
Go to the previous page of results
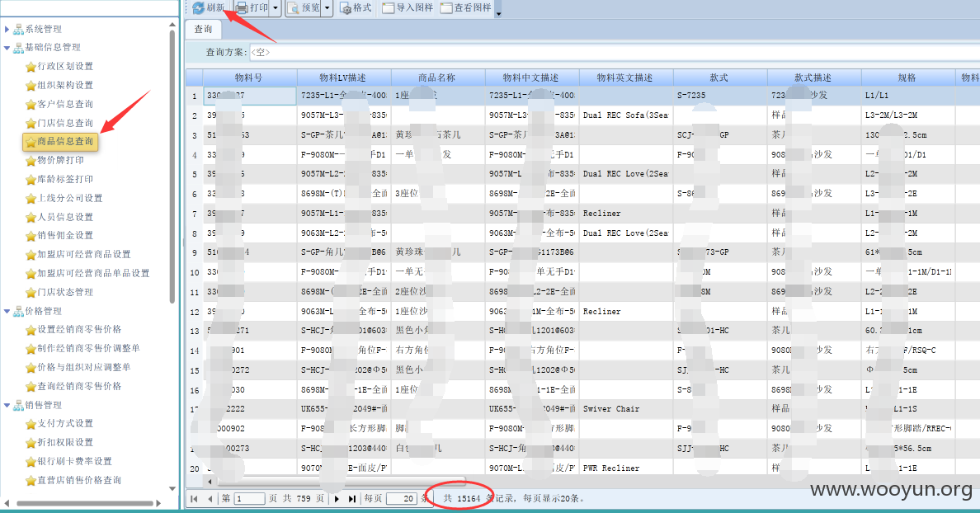tap(210, 499)
